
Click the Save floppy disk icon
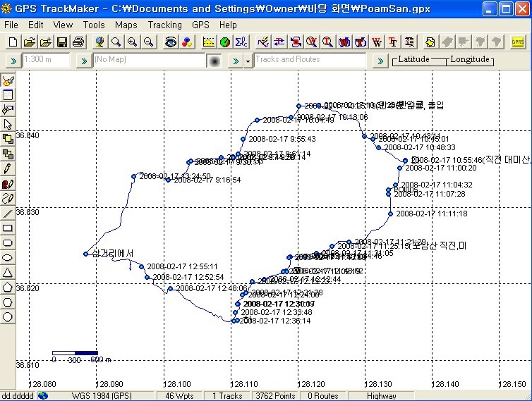coord(61,42)
